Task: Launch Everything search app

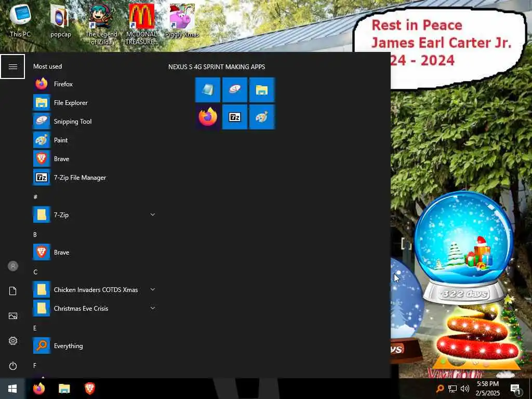Action: point(95,345)
